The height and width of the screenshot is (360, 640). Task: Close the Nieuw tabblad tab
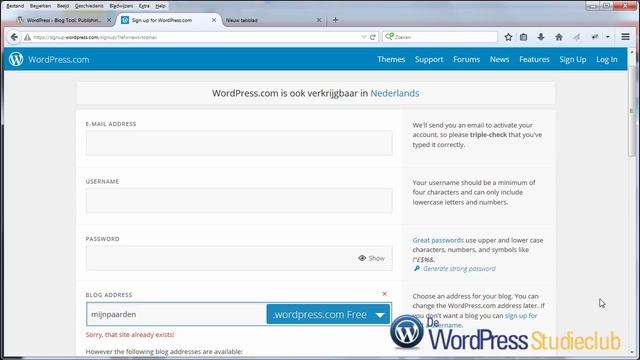click(x=319, y=20)
